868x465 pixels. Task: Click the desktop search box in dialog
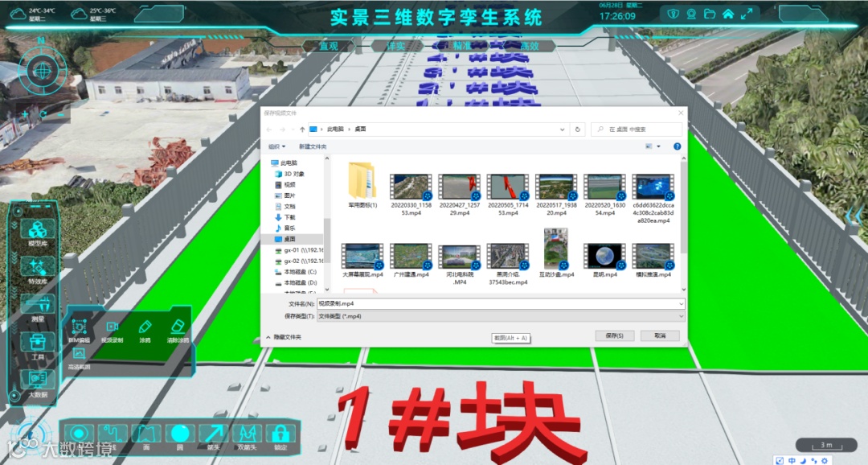[637, 130]
